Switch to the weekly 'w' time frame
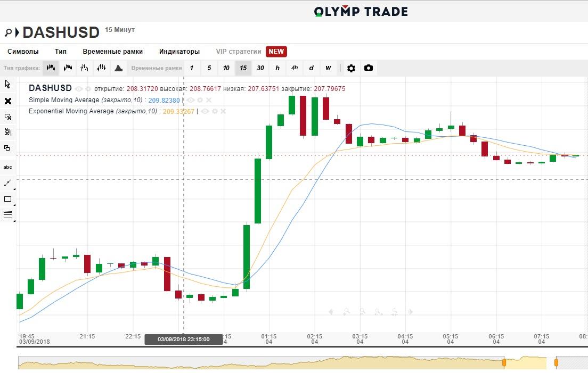The height and width of the screenshot is (373, 588). click(329, 68)
